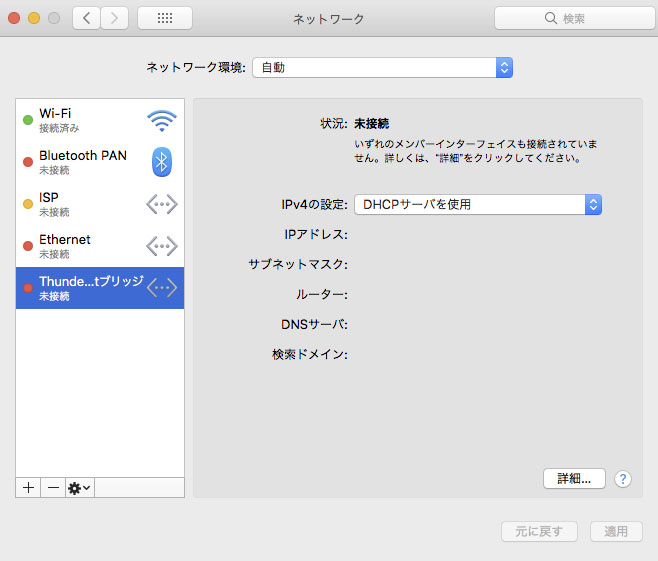Screen dimensions: 658x561
Task: Close the window with the red button
Action: tap(14, 18)
